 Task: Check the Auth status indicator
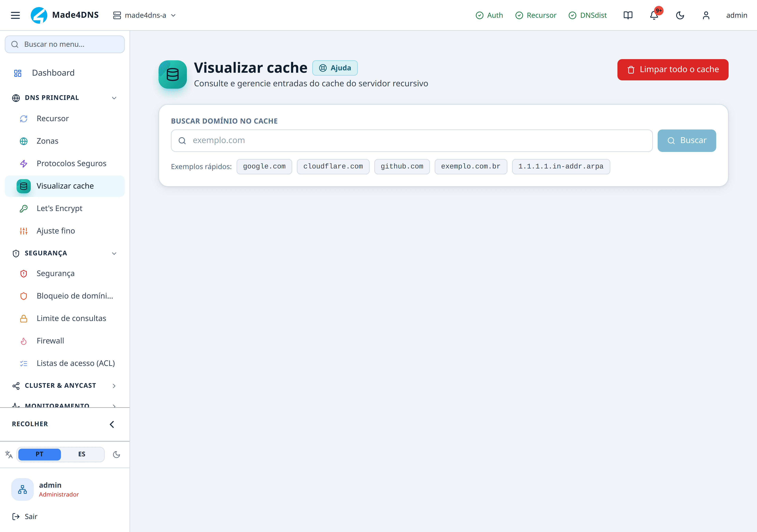click(489, 15)
